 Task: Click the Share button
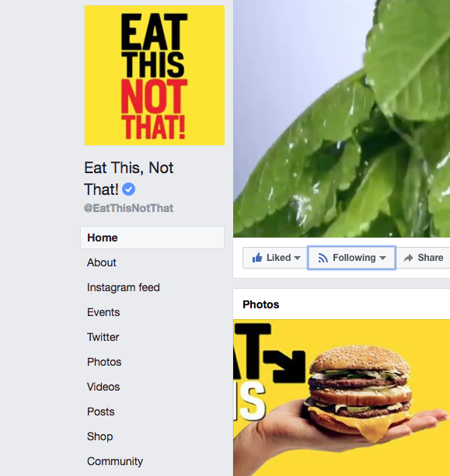click(424, 258)
